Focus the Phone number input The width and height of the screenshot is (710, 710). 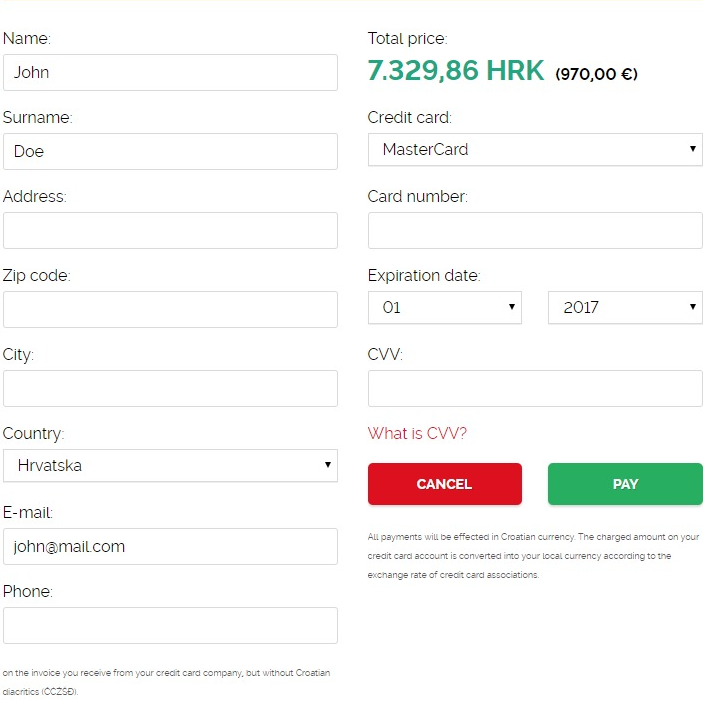point(170,626)
